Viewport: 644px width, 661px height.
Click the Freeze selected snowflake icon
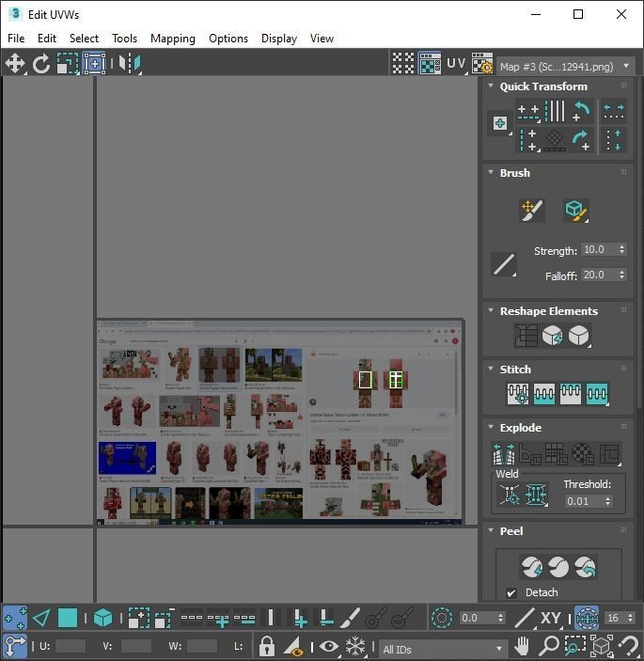pos(355,646)
